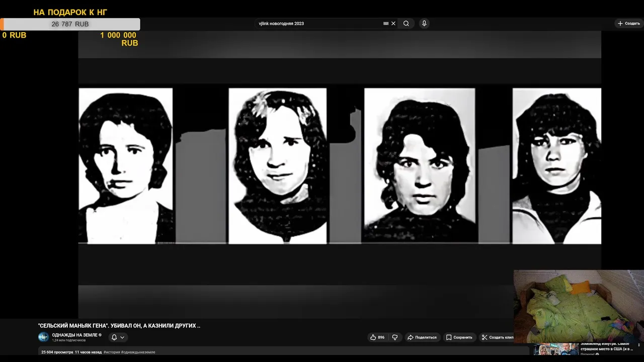Click the #однаждыназемле hashtag

[138, 352]
